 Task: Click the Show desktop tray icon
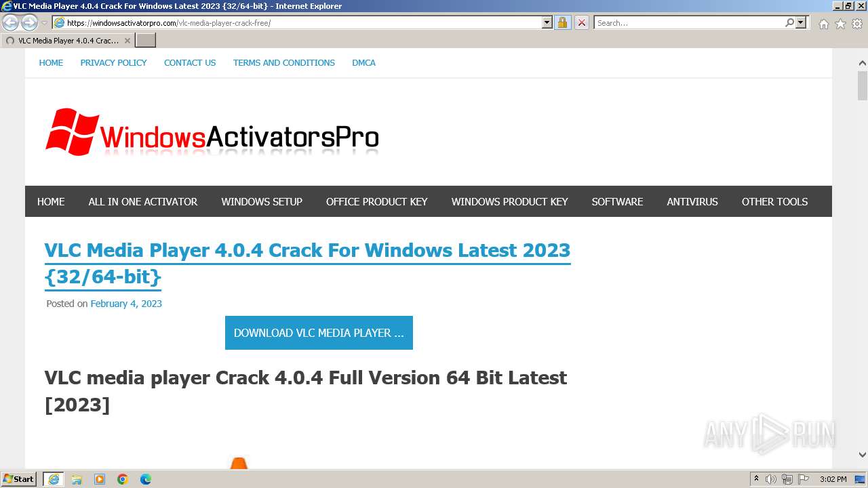861,479
